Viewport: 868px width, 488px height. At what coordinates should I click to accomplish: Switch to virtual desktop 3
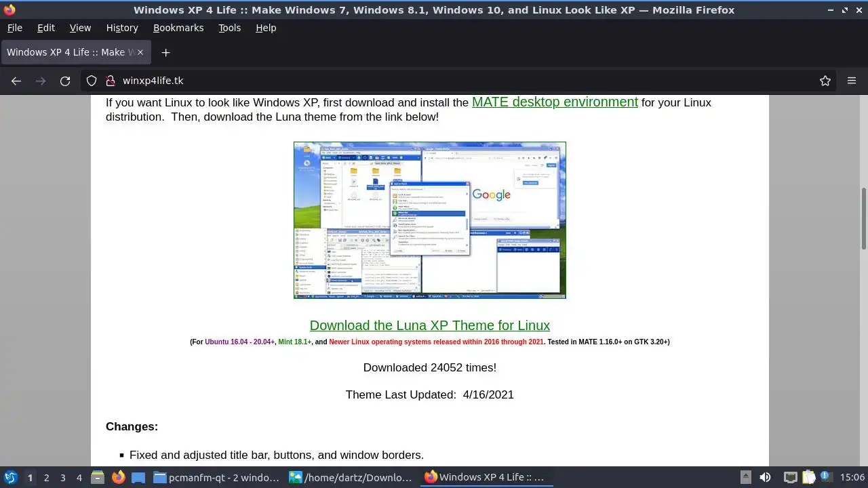point(62,477)
